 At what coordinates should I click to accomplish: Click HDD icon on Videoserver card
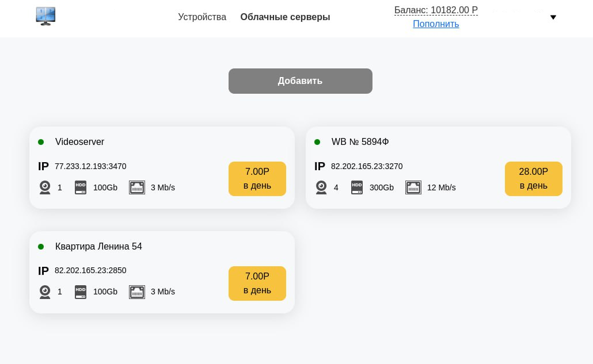(81, 187)
